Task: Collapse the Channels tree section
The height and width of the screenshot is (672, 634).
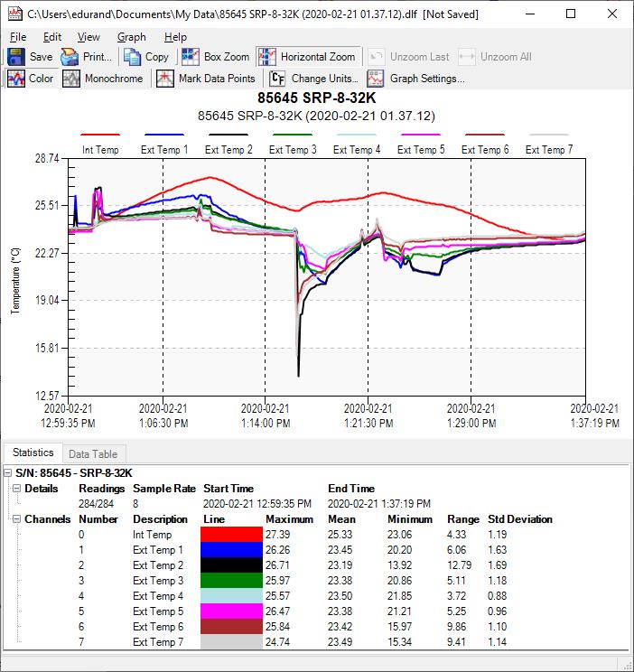Action: [x=18, y=519]
